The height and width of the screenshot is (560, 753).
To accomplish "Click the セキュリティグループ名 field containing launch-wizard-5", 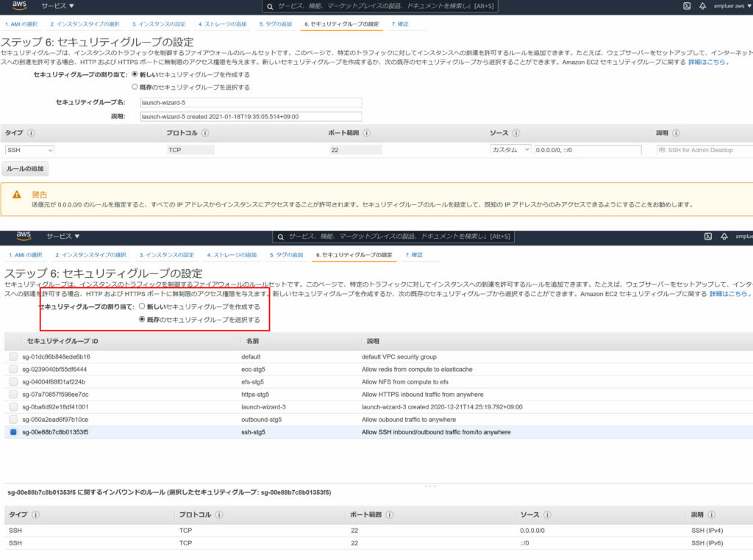I will click(251, 103).
